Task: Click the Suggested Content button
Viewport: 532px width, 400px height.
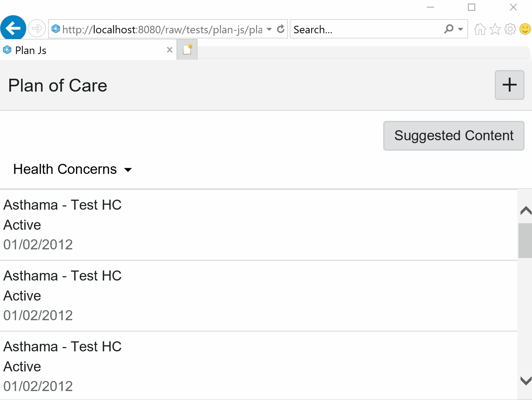Action: click(x=454, y=136)
